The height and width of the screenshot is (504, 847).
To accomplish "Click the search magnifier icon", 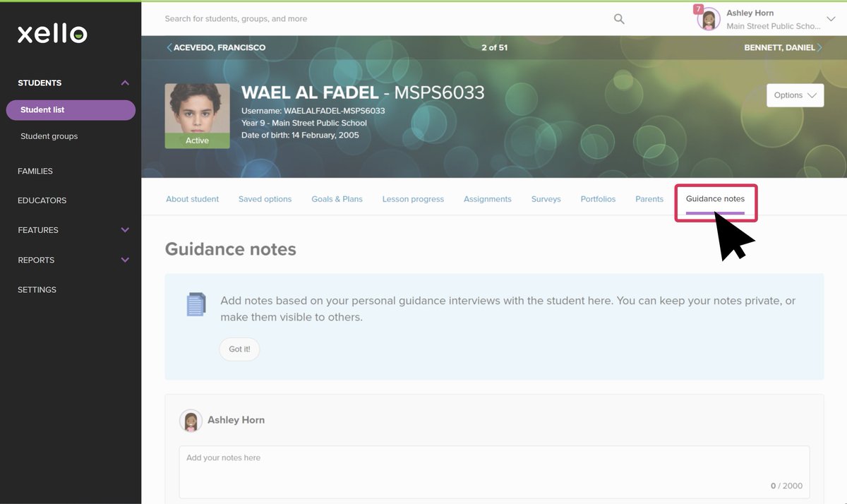I will 619,19.
